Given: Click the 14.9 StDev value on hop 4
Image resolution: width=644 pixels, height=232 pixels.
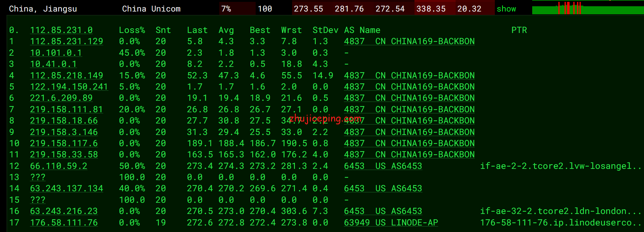Looking at the screenshot, I should coord(323,76).
